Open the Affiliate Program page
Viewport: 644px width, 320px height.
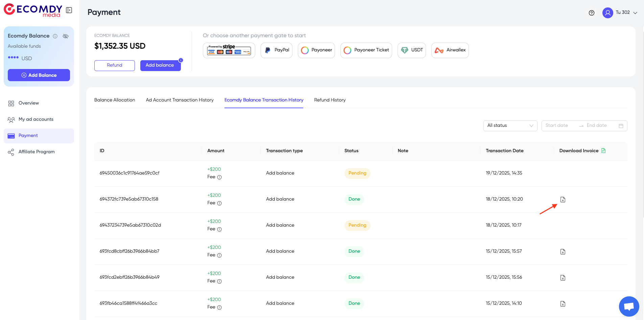click(x=37, y=152)
